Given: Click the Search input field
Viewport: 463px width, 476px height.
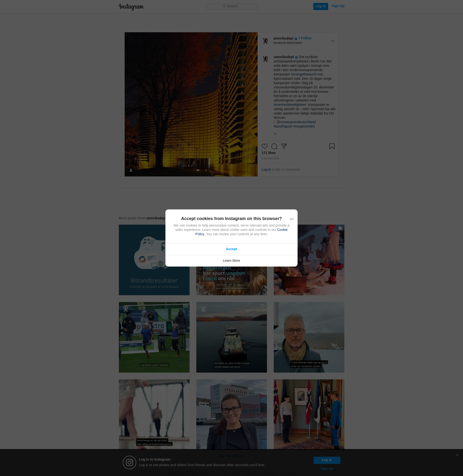Looking at the screenshot, I should (231, 6).
